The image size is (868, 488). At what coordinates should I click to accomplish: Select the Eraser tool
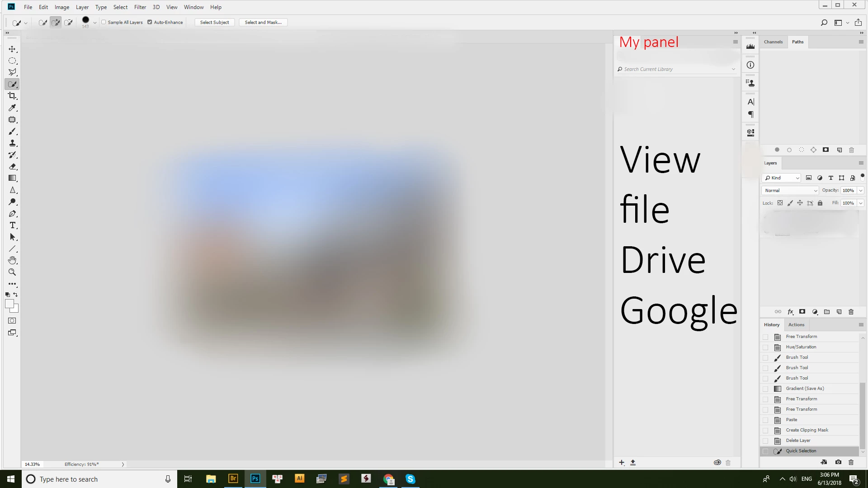click(x=12, y=166)
